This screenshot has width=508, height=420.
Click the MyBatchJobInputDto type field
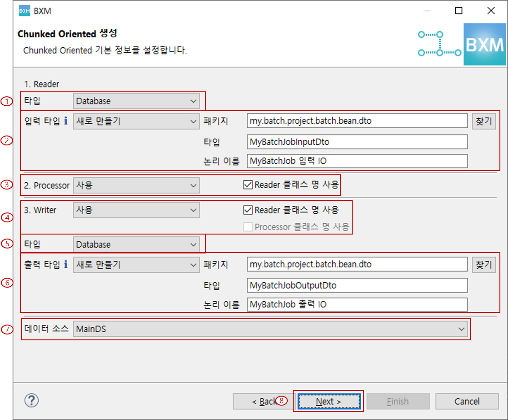(357, 141)
